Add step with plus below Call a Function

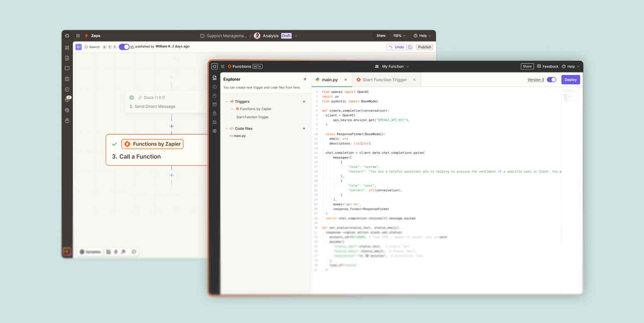171,175
